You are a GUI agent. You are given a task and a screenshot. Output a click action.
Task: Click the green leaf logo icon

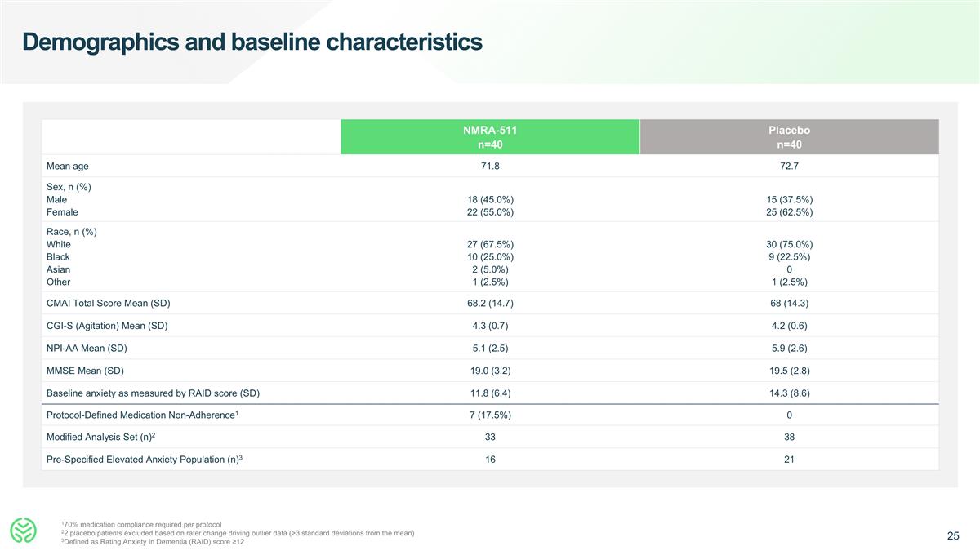pos(24,531)
